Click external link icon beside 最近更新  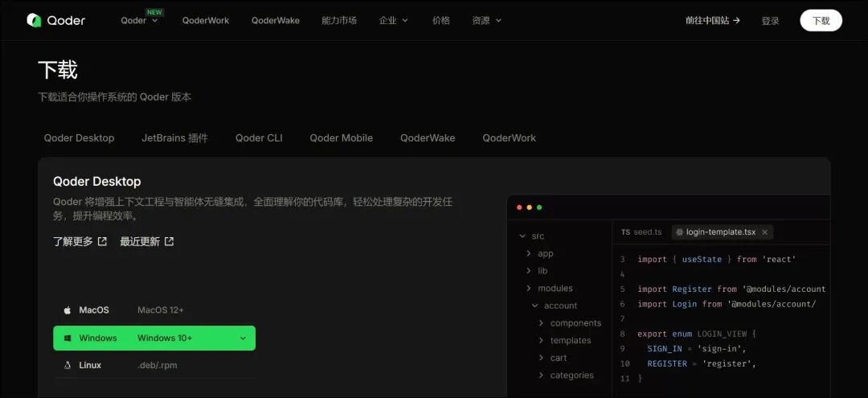coord(170,241)
